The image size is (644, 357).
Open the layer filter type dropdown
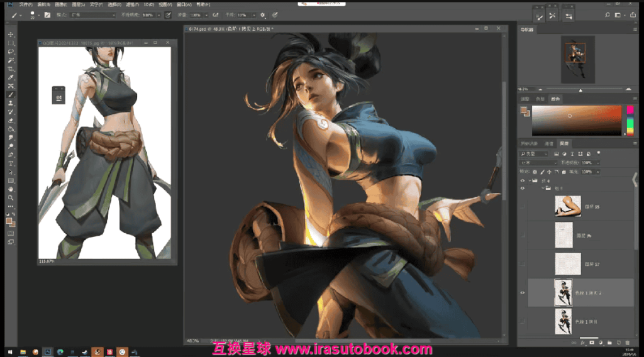(x=535, y=154)
